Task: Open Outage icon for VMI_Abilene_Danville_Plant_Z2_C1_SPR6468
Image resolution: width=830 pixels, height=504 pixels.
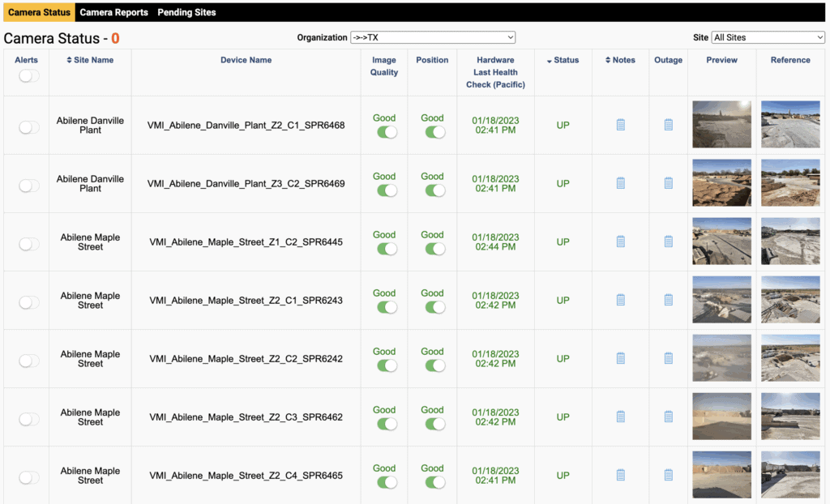Action: [669, 125]
